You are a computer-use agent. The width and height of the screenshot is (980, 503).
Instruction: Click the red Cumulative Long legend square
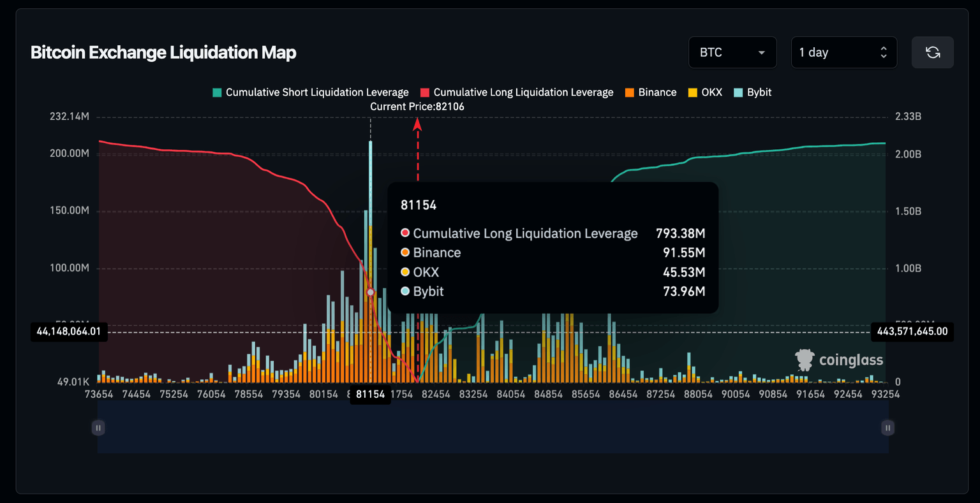[x=424, y=92]
